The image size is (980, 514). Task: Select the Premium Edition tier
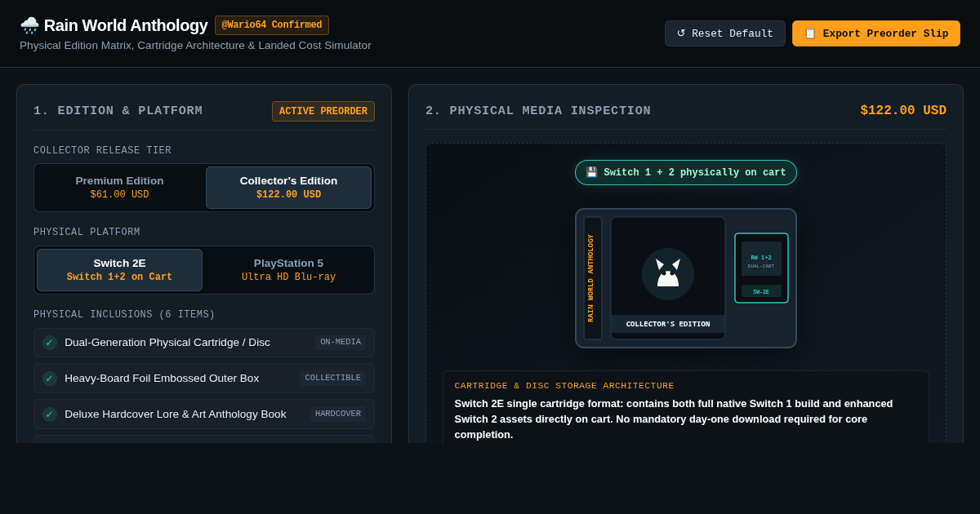coord(119,188)
